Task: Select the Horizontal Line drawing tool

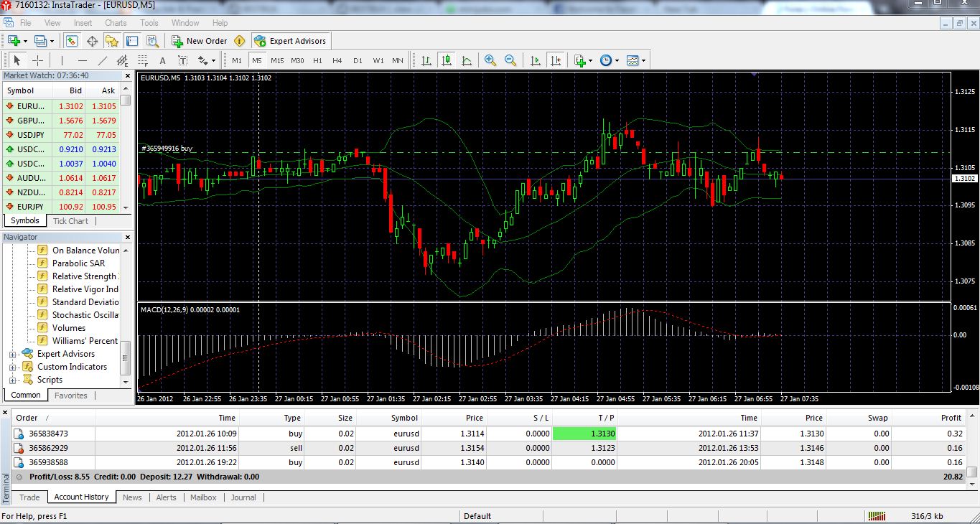Action: pos(83,61)
